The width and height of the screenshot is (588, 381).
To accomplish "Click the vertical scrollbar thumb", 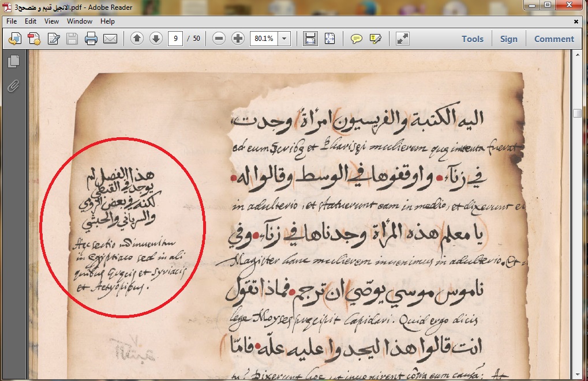I will pos(577,113).
